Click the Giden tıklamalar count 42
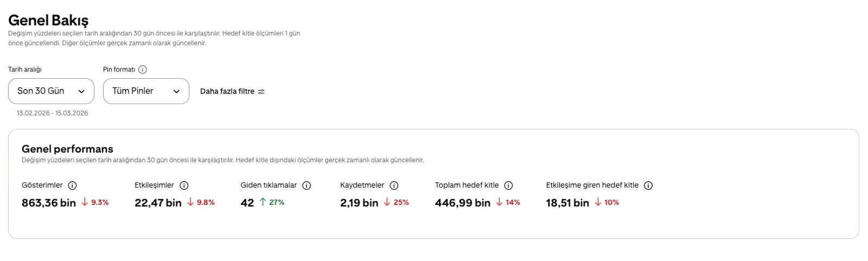 (x=247, y=203)
